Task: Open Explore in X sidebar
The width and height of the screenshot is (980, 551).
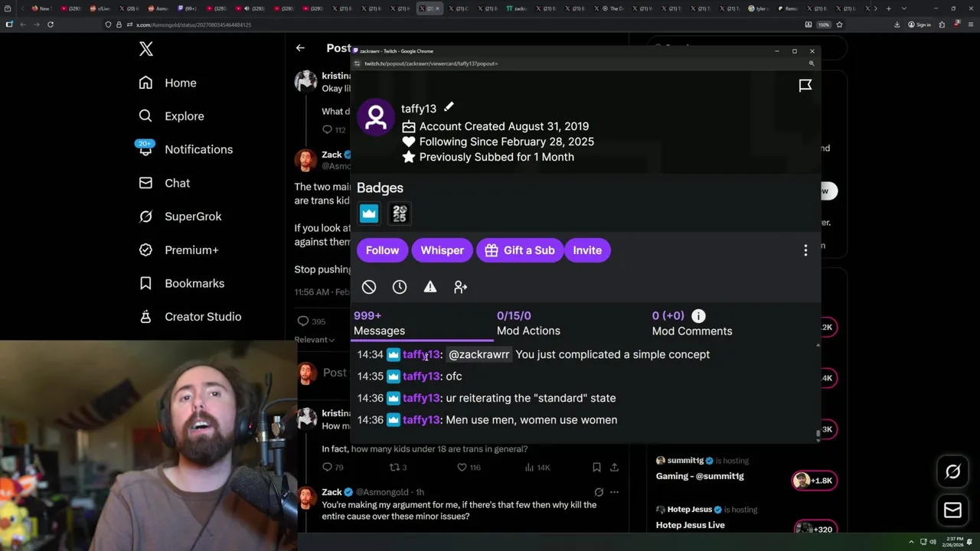Action: click(171, 116)
